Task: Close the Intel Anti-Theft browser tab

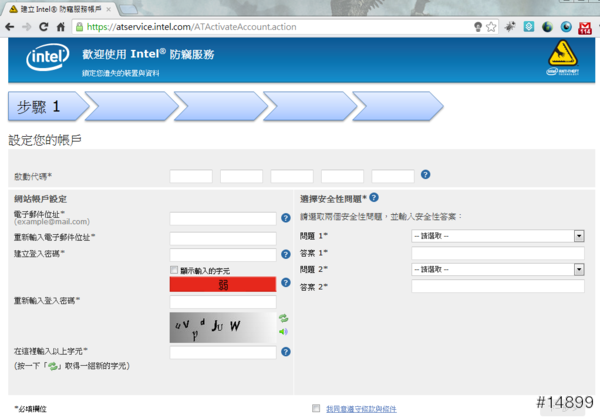Action: click(108, 9)
